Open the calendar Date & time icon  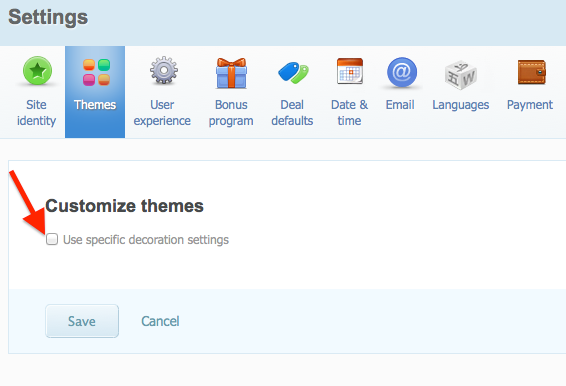tap(350, 71)
